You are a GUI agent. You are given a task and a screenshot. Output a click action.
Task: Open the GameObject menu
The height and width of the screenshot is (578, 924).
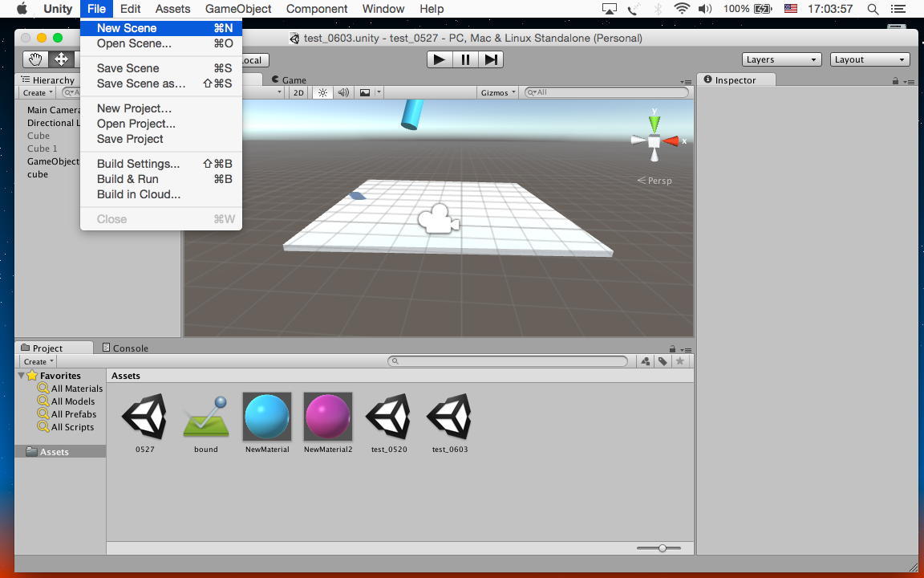[x=238, y=9]
